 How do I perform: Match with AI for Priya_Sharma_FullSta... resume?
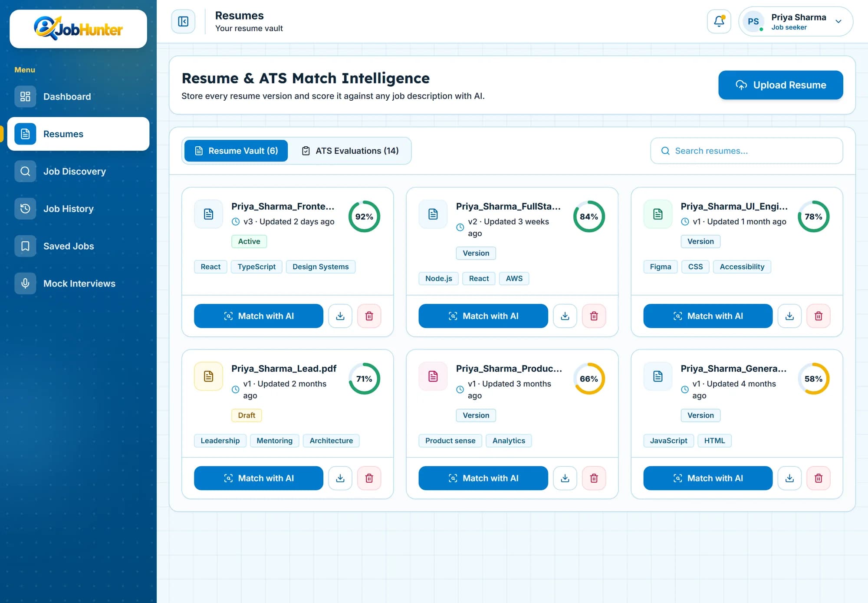[483, 316]
